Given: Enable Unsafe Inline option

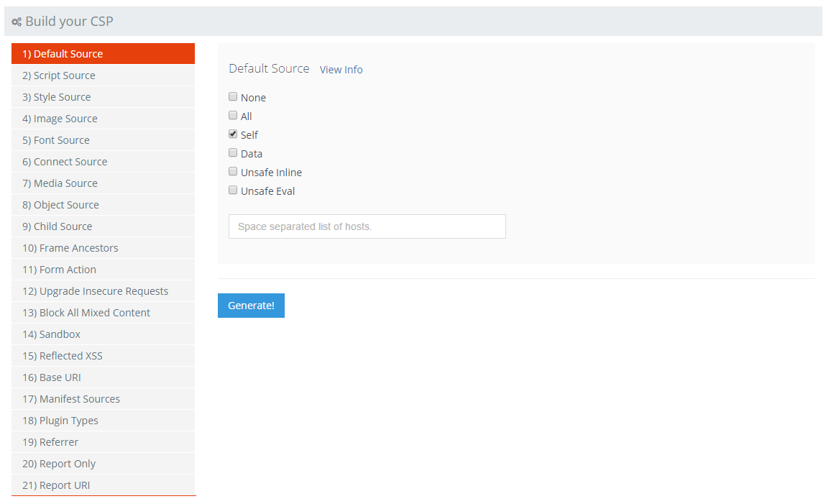Looking at the screenshot, I should (233, 171).
